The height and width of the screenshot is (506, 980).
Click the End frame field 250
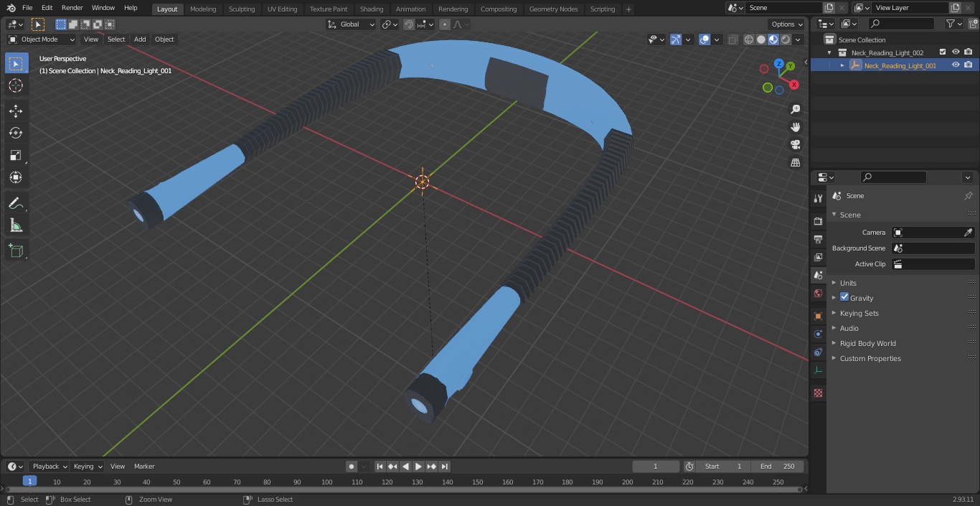(x=778, y=467)
